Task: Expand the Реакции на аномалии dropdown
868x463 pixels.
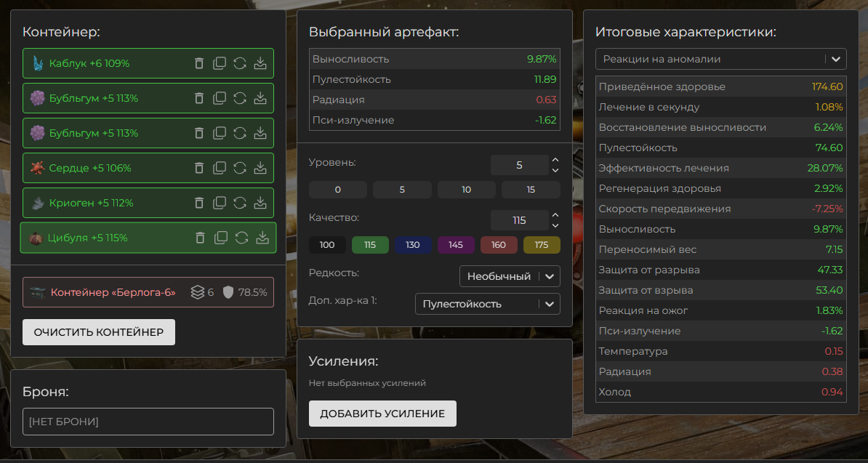Action: point(721,59)
